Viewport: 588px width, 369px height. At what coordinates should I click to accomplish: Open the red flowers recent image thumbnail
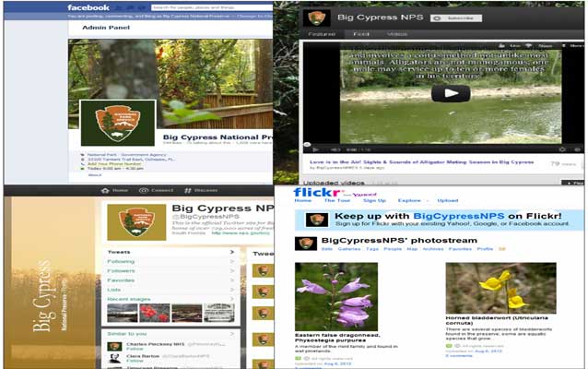(155, 313)
